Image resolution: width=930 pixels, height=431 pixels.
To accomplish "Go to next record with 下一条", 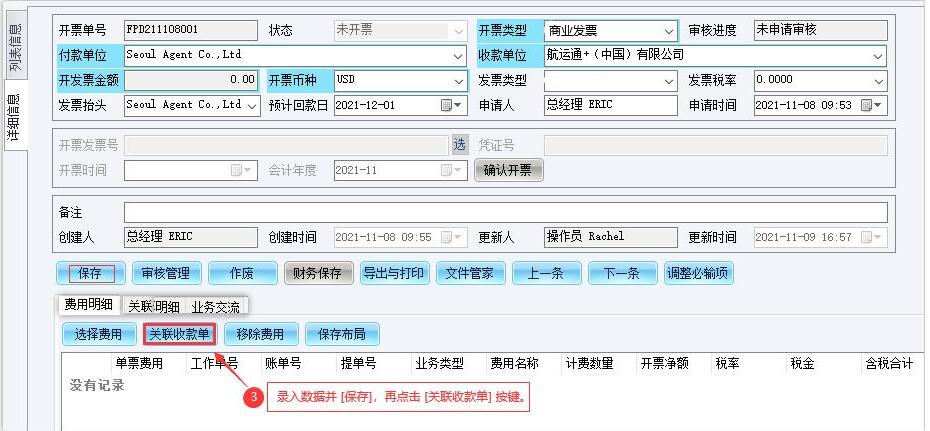I will coord(622,273).
